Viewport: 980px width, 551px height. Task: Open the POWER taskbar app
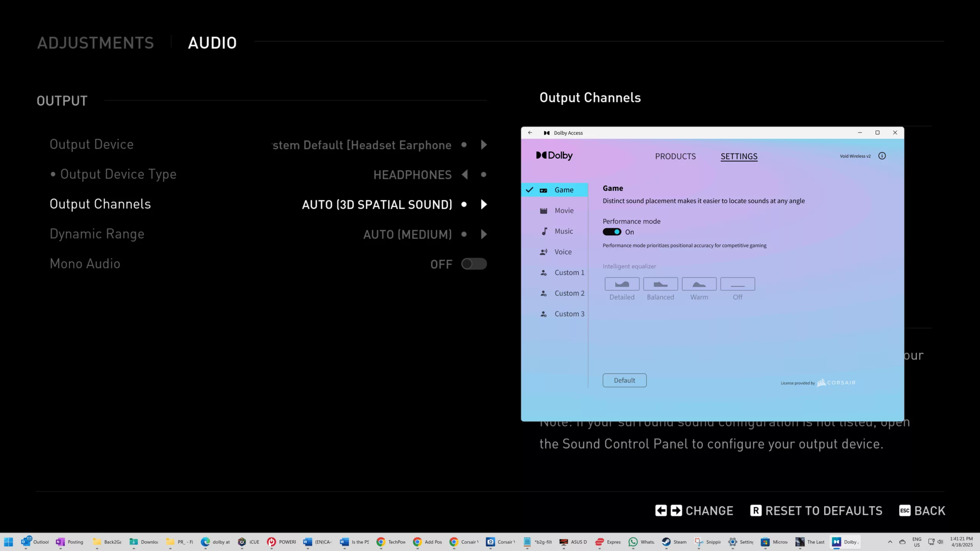[282, 542]
